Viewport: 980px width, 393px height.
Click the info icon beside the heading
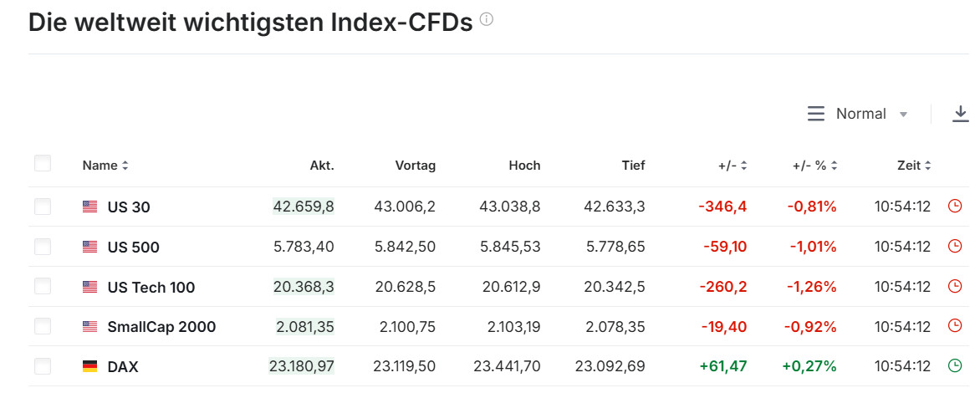[487, 20]
